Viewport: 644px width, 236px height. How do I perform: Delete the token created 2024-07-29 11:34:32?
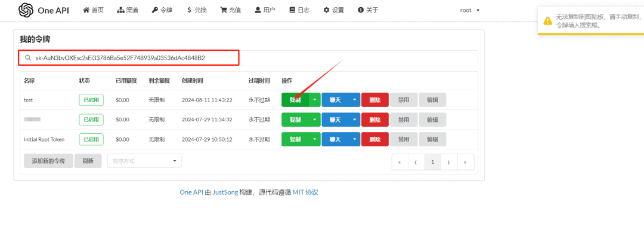(375, 119)
